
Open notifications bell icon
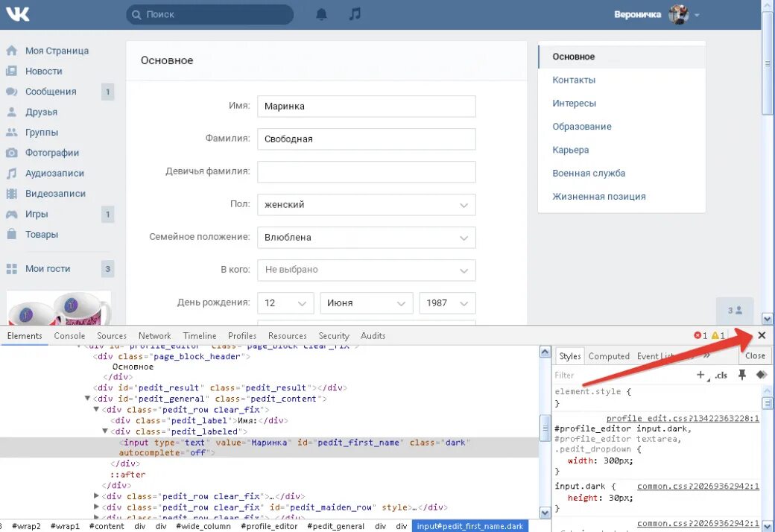point(321,14)
